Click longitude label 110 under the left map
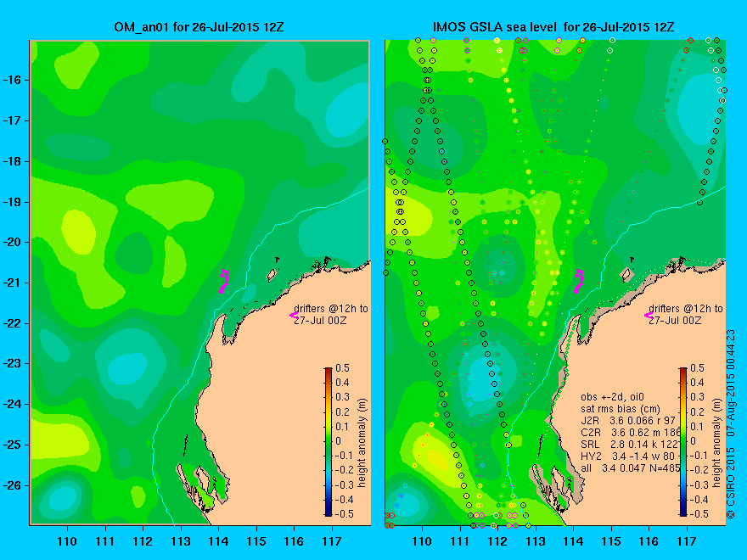The height and width of the screenshot is (560, 747). click(x=67, y=541)
